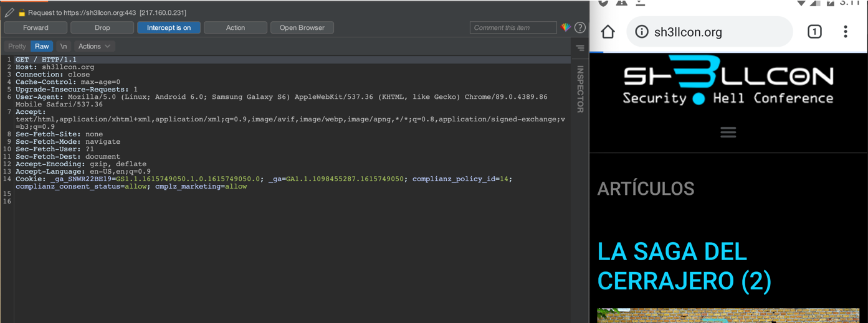The height and width of the screenshot is (323, 868).
Task: Click the Sec-Fetch-Mode: navigate line
Action: (68, 142)
